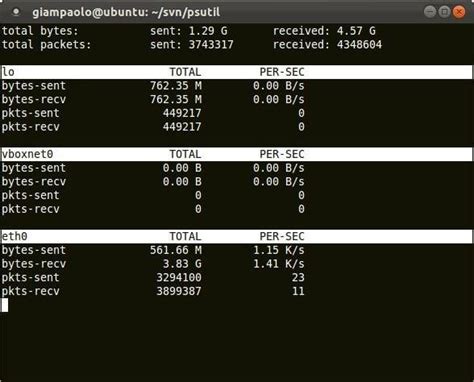Click eth0 pkts-recv per-sec value 11

tap(298, 291)
